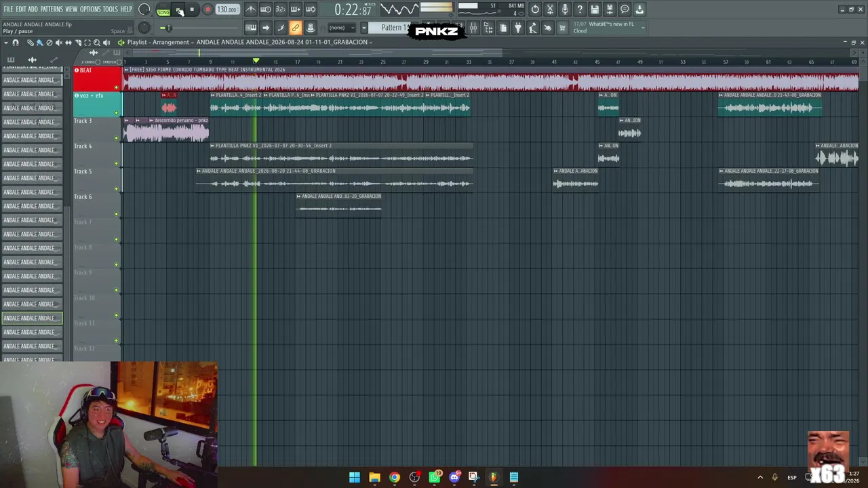
Task: Mute Track 5 using its green dot
Action: (x=117, y=188)
